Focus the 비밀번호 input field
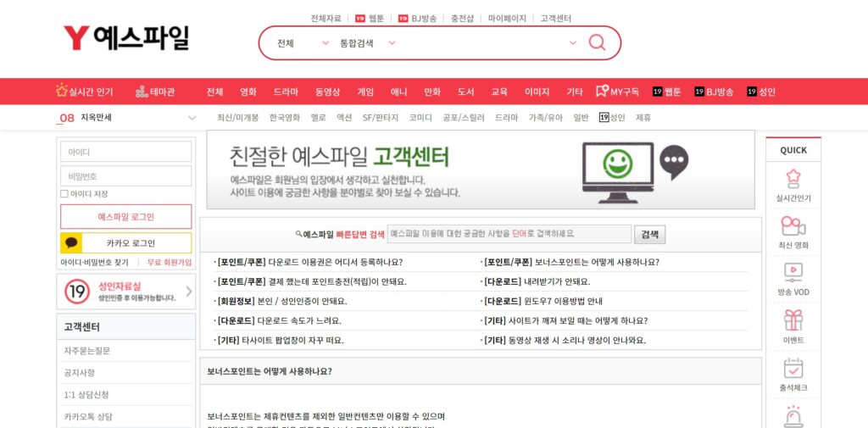 (x=126, y=176)
